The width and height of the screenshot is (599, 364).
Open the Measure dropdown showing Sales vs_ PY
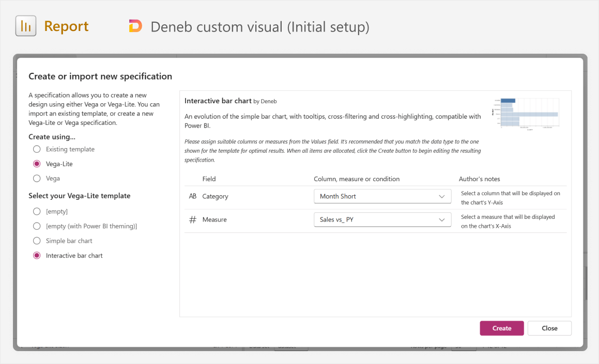click(382, 219)
